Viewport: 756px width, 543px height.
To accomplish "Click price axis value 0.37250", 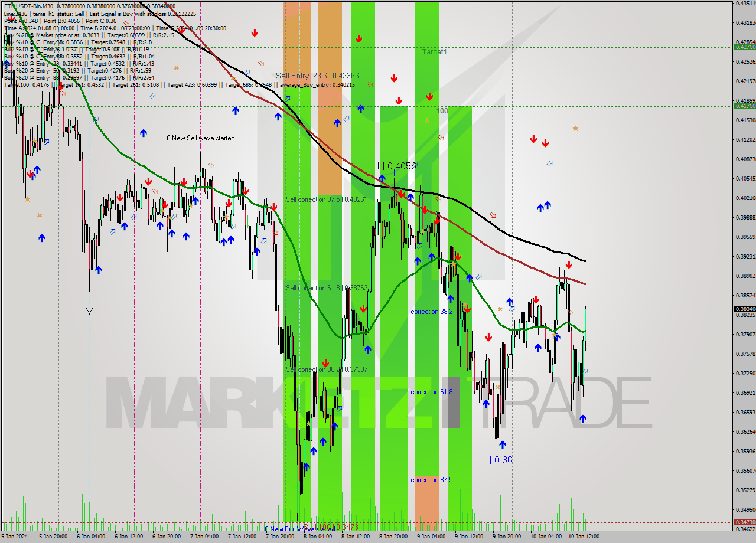I will point(745,374).
